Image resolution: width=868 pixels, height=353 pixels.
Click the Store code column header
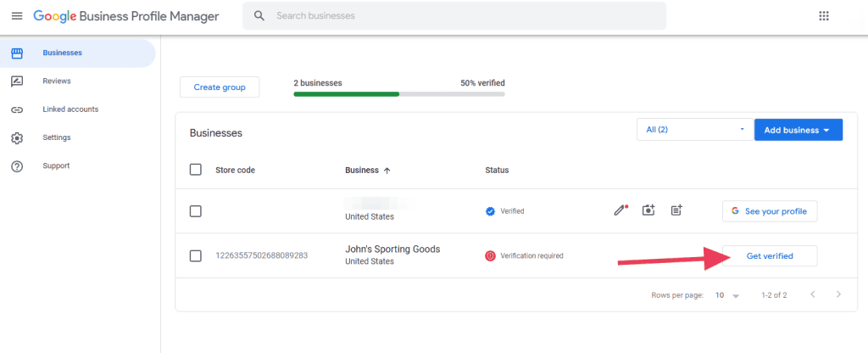pos(236,170)
